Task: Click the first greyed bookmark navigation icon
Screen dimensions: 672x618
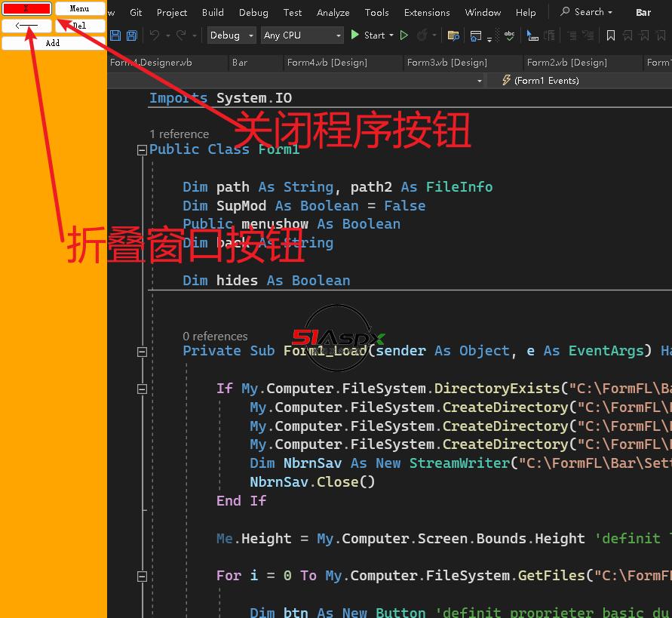Action: (628, 35)
